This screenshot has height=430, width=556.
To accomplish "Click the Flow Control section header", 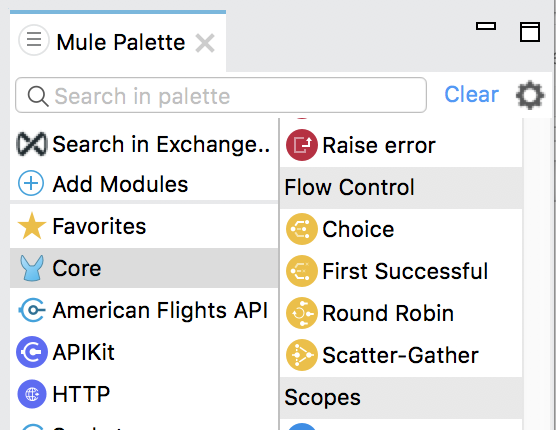I will pyautogui.click(x=401, y=188).
